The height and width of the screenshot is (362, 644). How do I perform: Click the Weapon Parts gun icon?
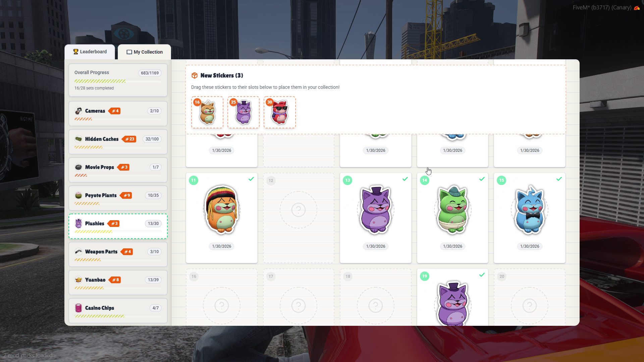[x=78, y=252]
